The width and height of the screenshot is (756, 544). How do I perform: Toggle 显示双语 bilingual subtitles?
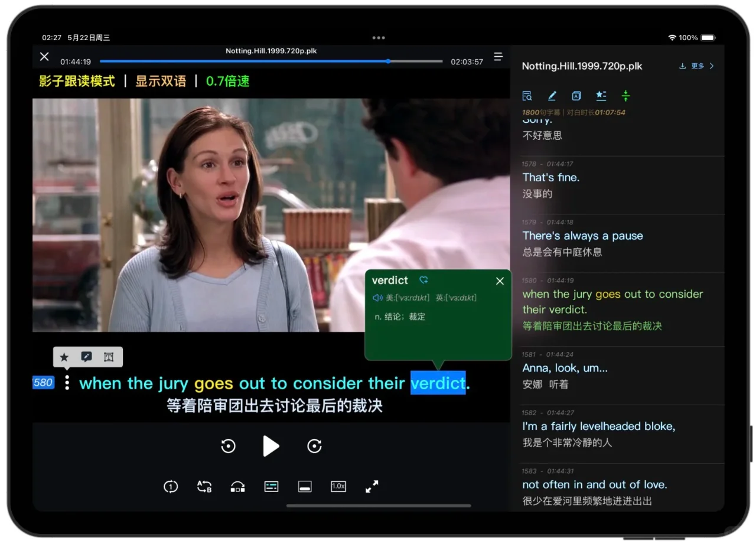click(x=161, y=80)
